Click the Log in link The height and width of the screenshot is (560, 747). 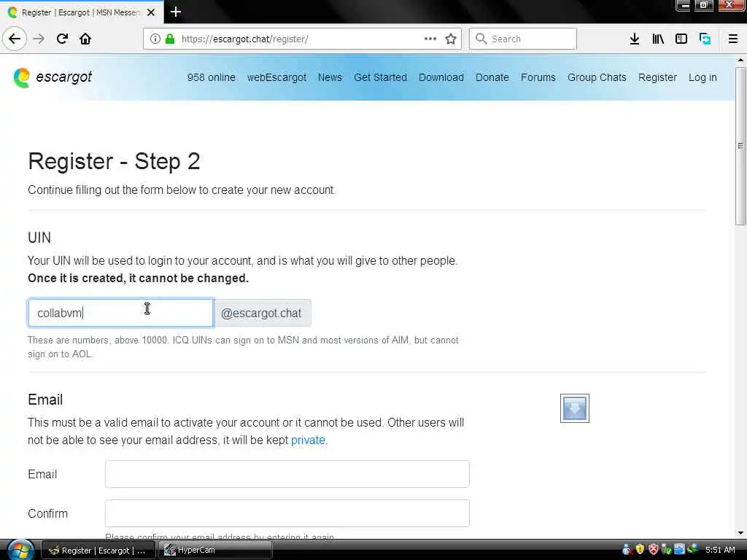pyautogui.click(x=703, y=77)
